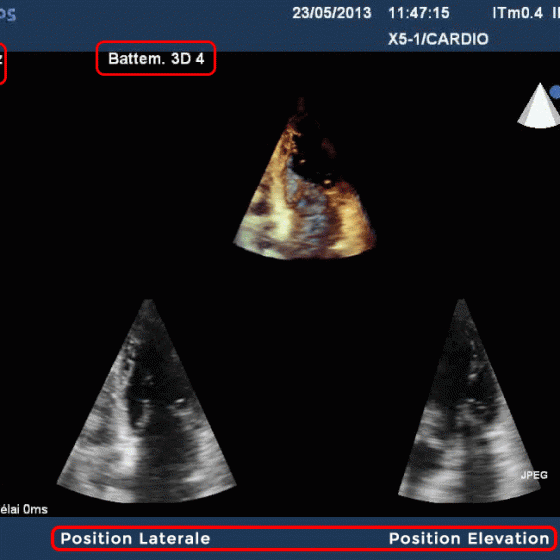The width and height of the screenshot is (560, 560).
Task: Click the cut-off z label in red box
Action: coord(1,60)
